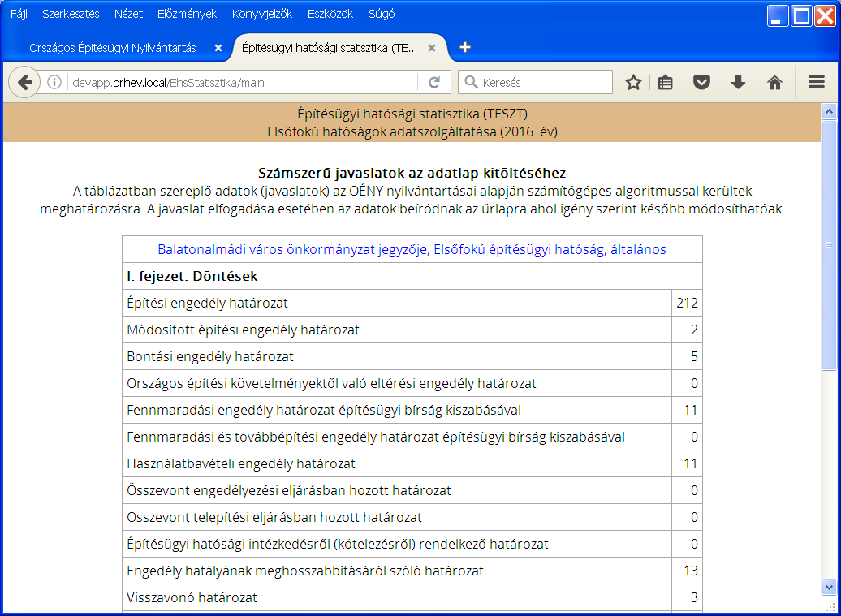Open the Előzmények menu
The height and width of the screenshot is (616, 841).
click(188, 14)
